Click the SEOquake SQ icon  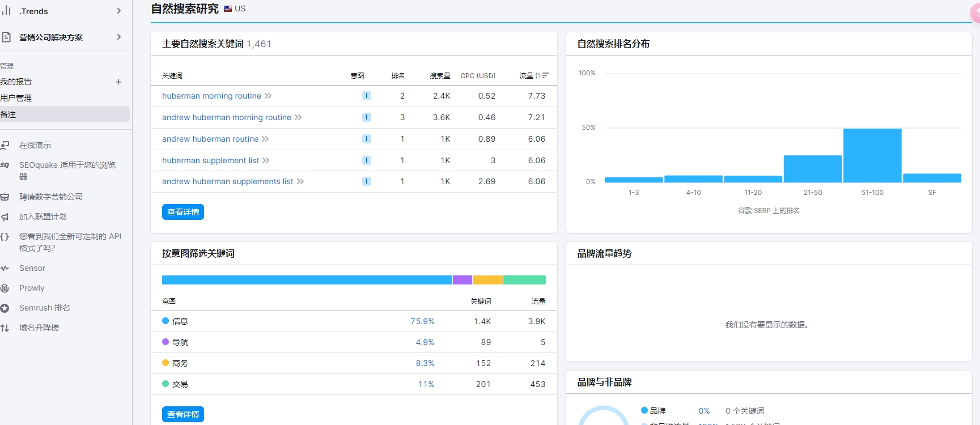click(x=5, y=165)
